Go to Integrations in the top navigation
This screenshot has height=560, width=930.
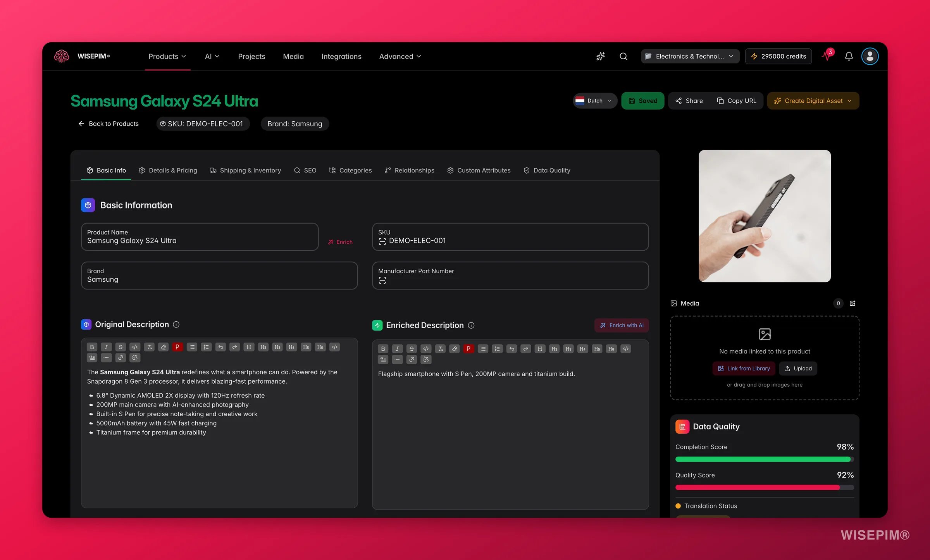tap(341, 57)
